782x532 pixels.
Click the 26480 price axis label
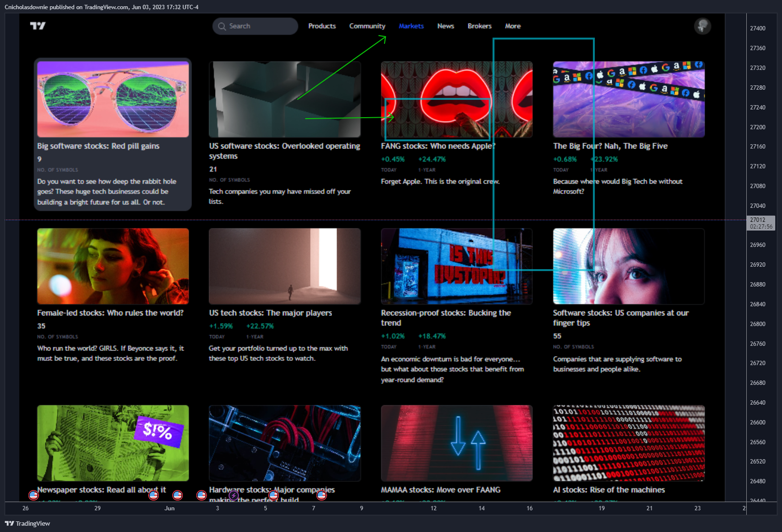(x=757, y=481)
